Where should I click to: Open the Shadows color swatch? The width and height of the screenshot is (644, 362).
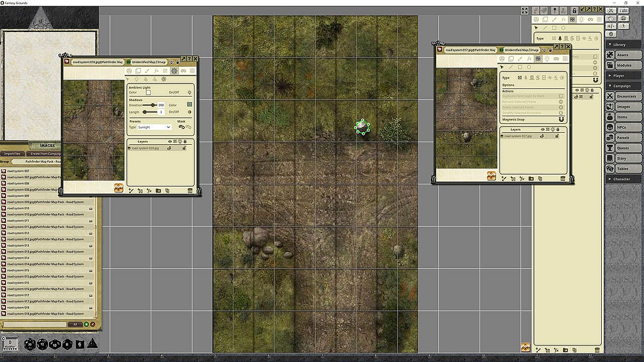tap(189, 105)
